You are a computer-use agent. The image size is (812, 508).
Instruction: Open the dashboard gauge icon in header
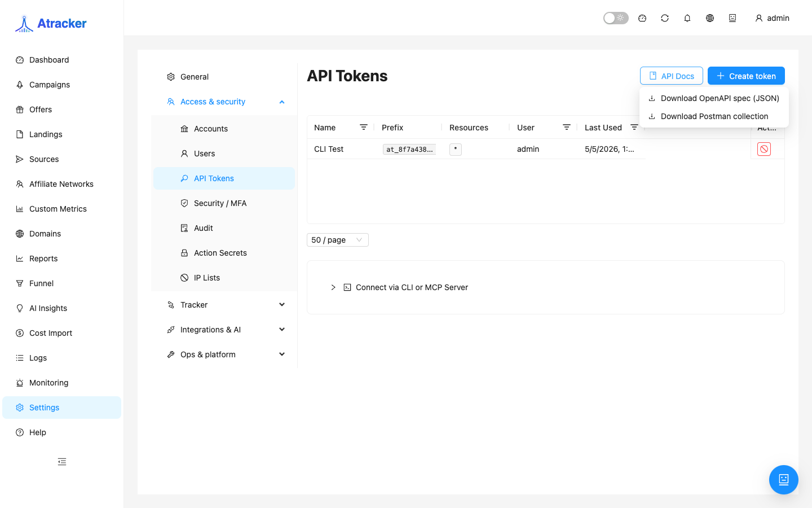click(x=642, y=18)
